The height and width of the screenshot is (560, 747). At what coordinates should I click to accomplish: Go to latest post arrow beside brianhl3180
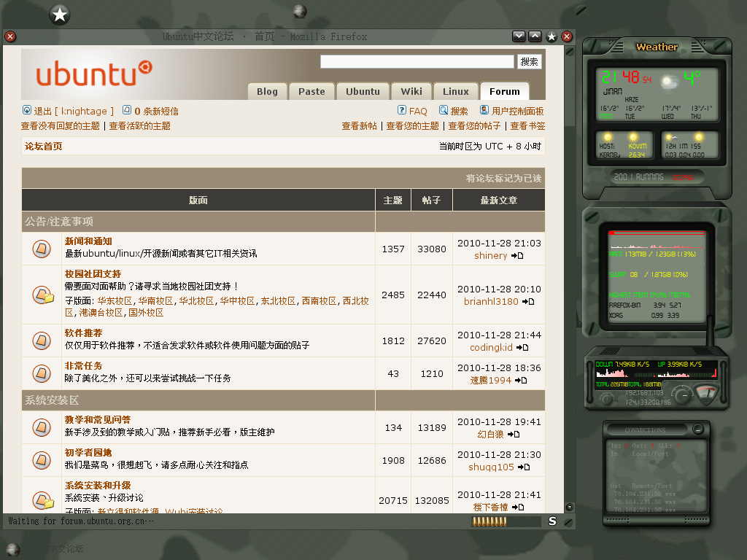coord(528,301)
